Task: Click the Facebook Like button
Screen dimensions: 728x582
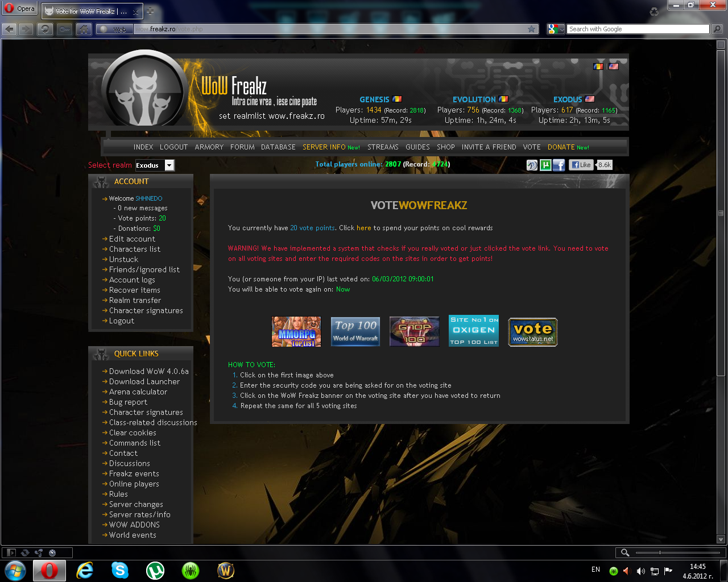Action: click(x=581, y=165)
